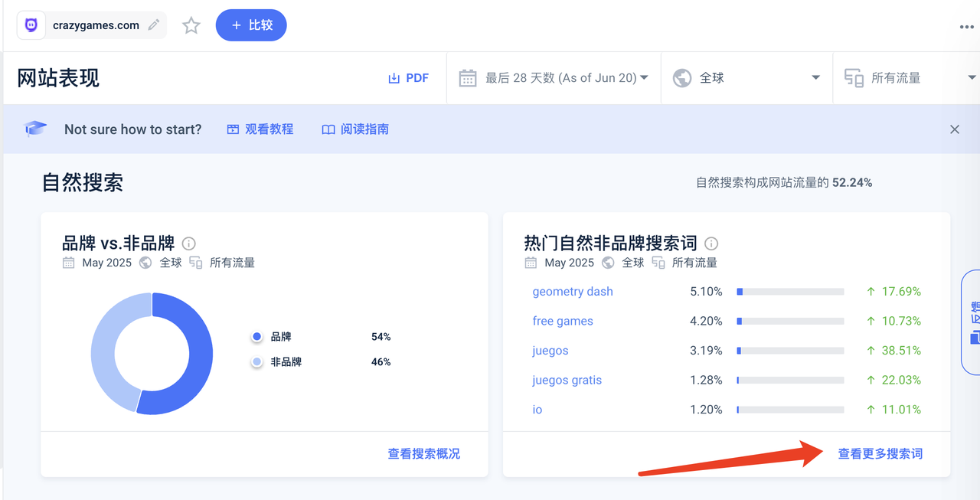Open the 观看教程 tutorial link
This screenshot has height=500, width=980.
(x=260, y=129)
